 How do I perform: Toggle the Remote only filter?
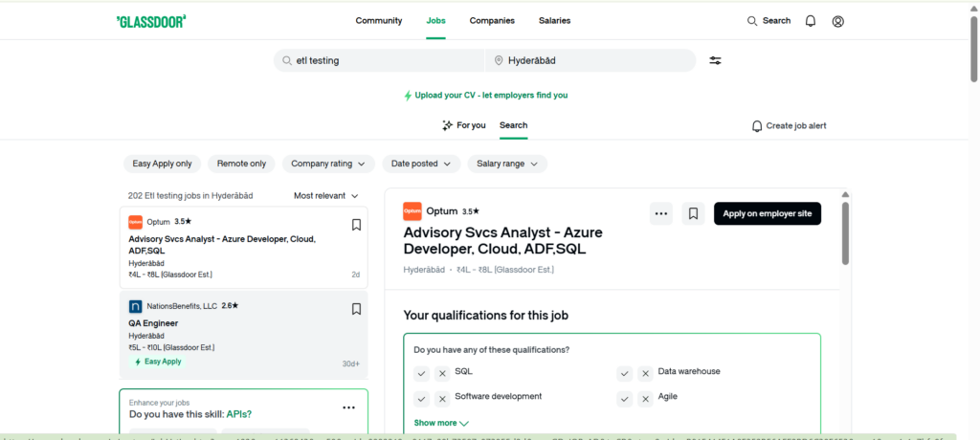coord(241,164)
